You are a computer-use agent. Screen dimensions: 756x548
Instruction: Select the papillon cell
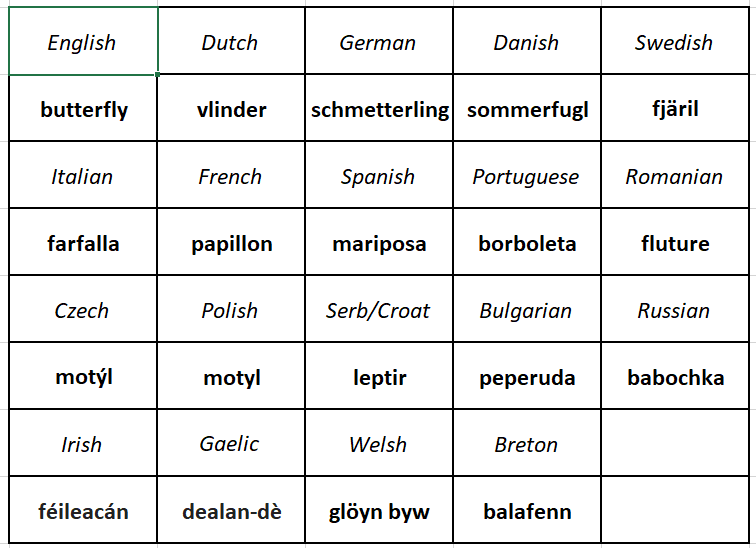point(231,243)
